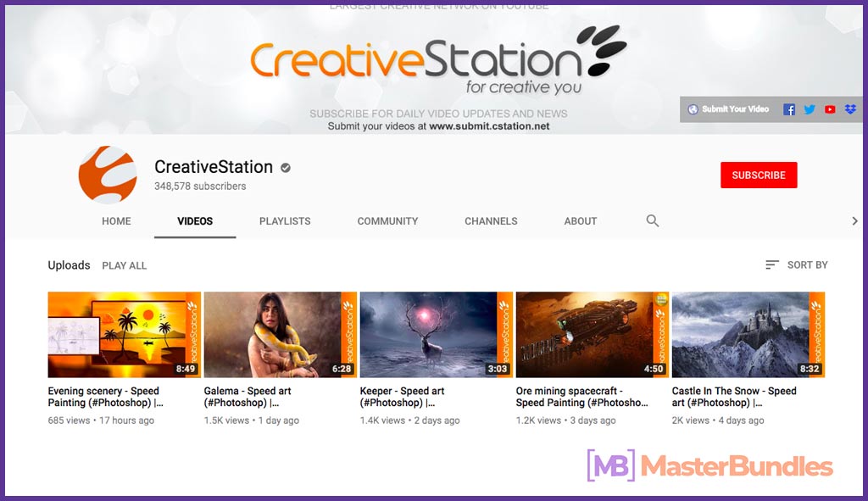Screen dimensions: 868x501
Task: Click the Keeper glowing deer thumbnail
Action: click(437, 334)
